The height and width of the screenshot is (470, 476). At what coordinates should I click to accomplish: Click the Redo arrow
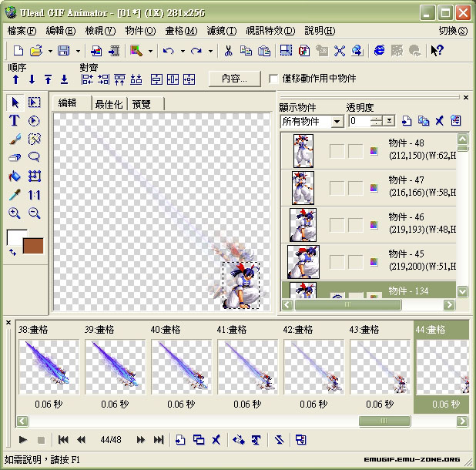(196, 50)
